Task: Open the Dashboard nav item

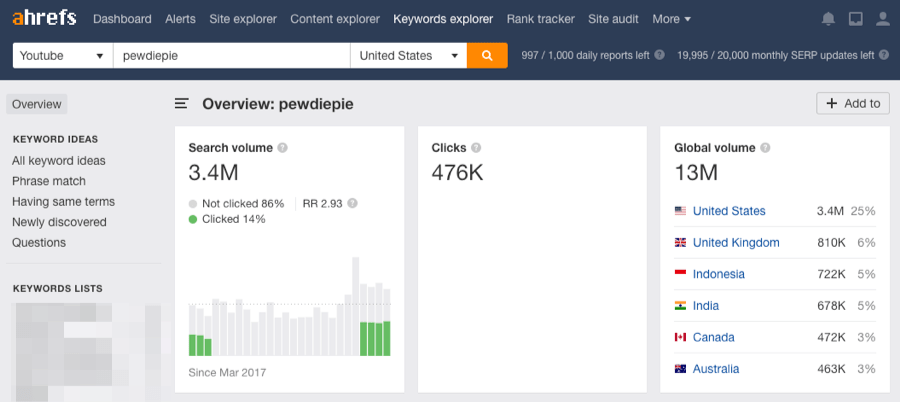Action: point(122,19)
